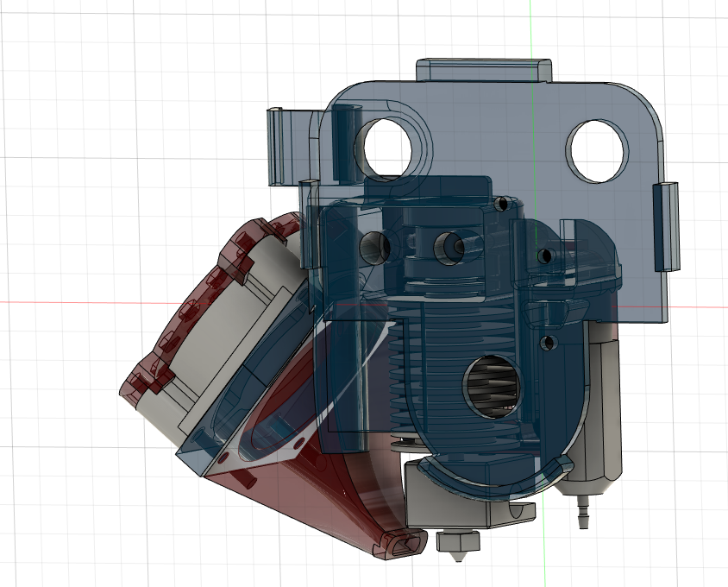Viewport: 728px width, 587px height.
Task: Select the nozzle tip at the bottom
Action: [x=456, y=546]
